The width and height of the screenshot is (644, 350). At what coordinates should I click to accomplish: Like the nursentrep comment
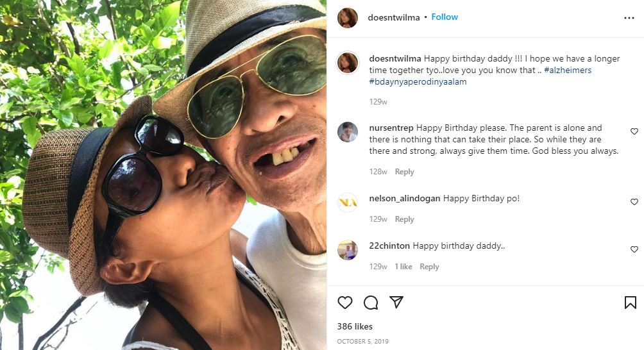click(634, 131)
